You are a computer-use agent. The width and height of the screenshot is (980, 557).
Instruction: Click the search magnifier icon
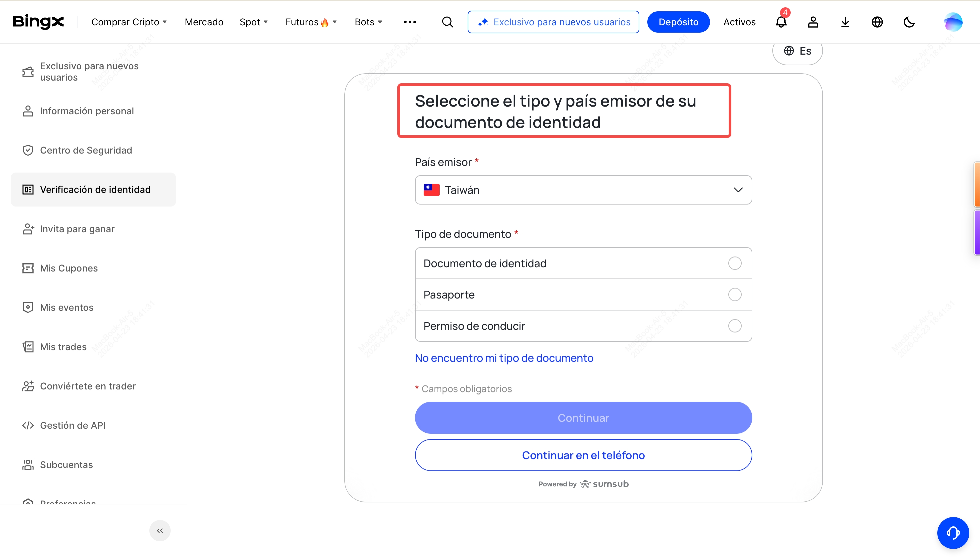447,22
